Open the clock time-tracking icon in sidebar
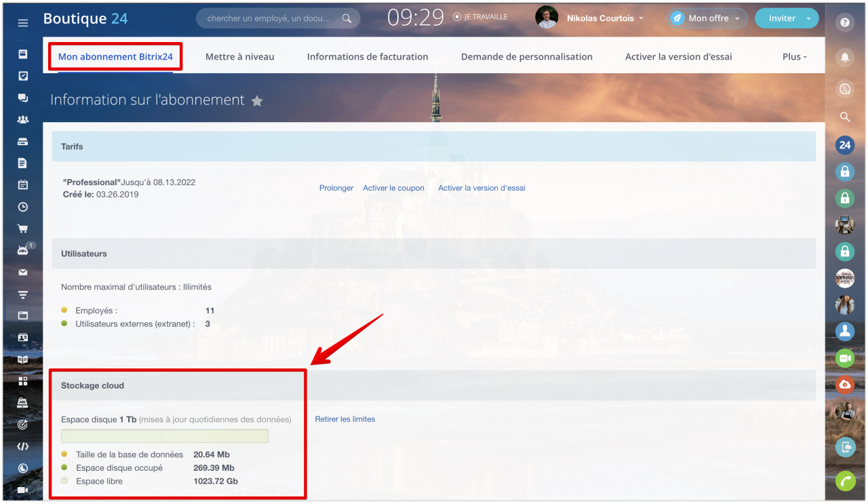Image resolution: width=868 pixels, height=504 pixels. tap(22, 207)
